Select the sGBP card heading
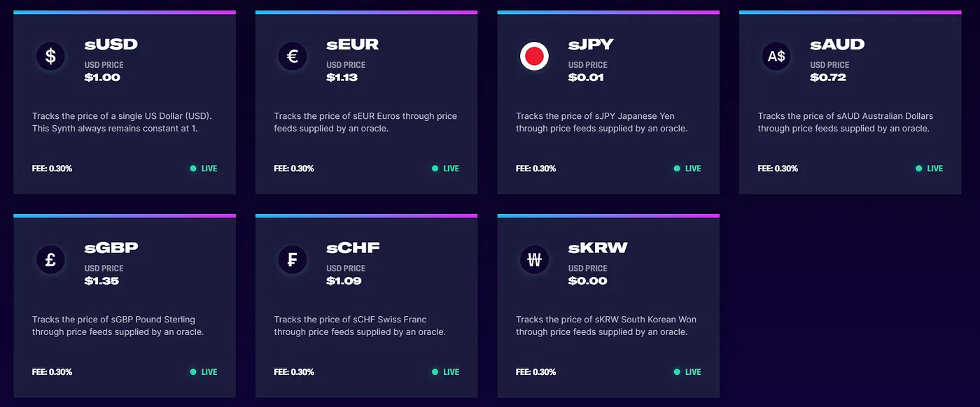 click(x=111, y=248)
